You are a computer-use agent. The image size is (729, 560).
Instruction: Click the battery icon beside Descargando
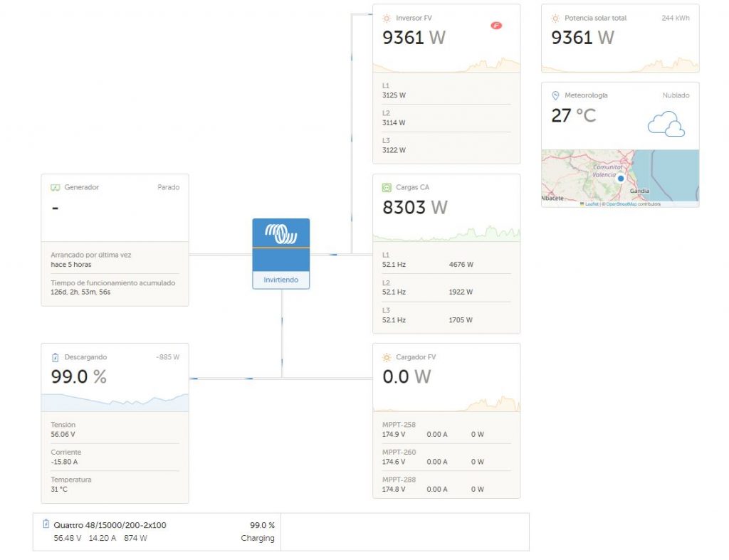pyautogui.click(x=55, y=357)
